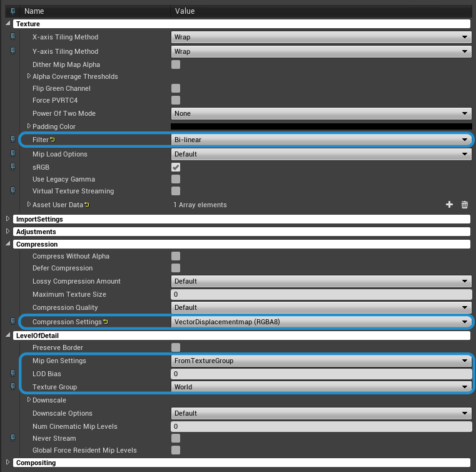Clear Asset User Data with trash icon
This screenshot has width=476, height=472.
(x=464, y=205)
